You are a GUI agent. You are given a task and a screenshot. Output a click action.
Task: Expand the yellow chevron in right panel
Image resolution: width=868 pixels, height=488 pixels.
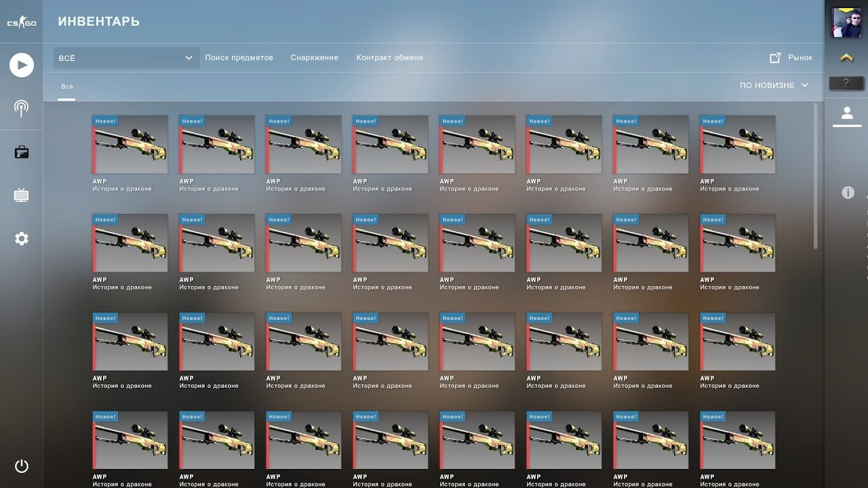[x=846, y=58]
